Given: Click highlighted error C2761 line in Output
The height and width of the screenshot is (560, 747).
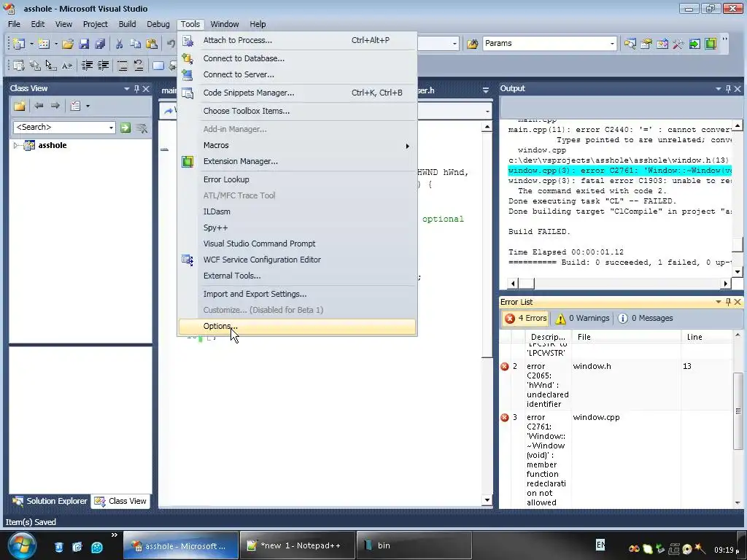Looking at the screenshot, I should [x=619, y=171].
